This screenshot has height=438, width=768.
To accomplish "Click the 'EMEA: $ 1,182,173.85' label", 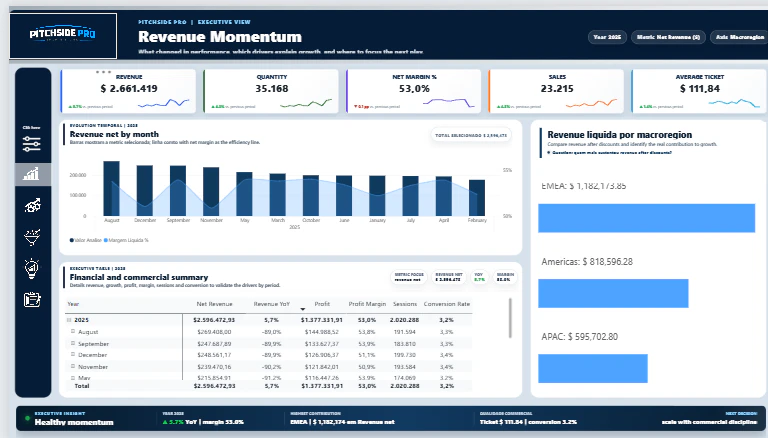I will [583, 186].
